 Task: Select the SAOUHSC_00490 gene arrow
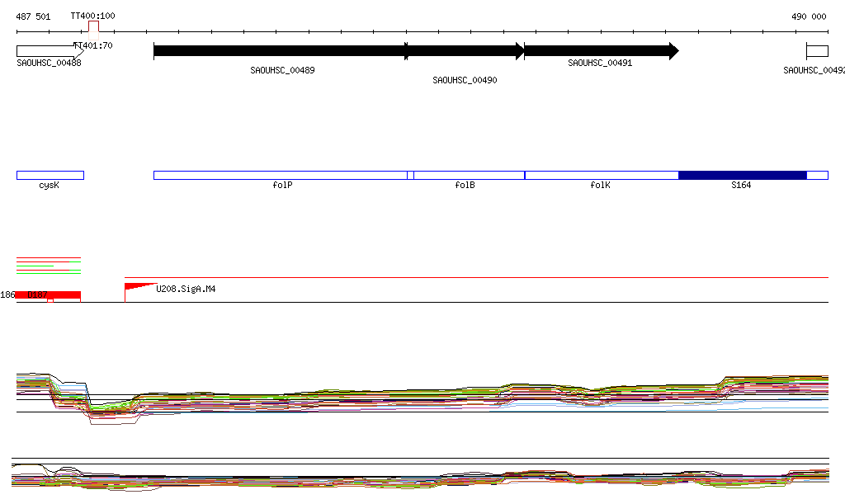(x=466, y=51)
